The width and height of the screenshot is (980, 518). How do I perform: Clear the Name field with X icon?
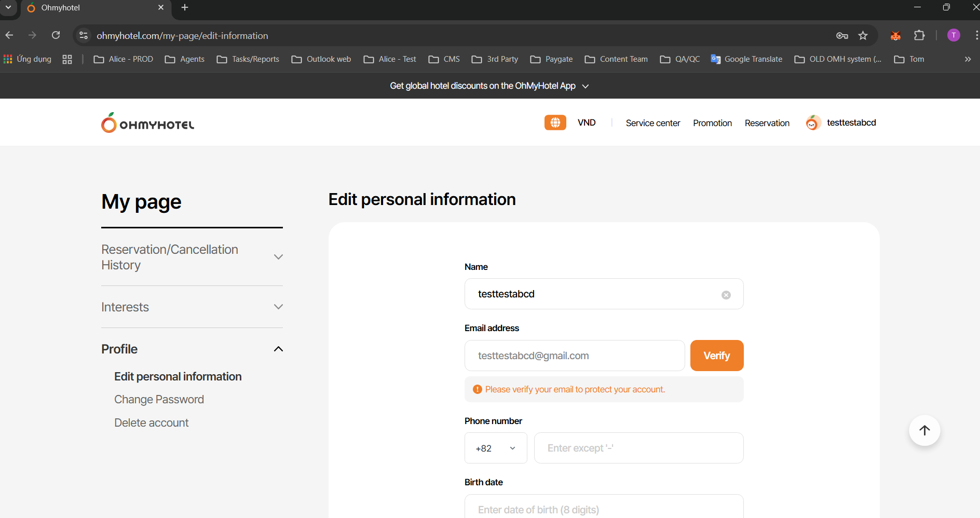726,295
